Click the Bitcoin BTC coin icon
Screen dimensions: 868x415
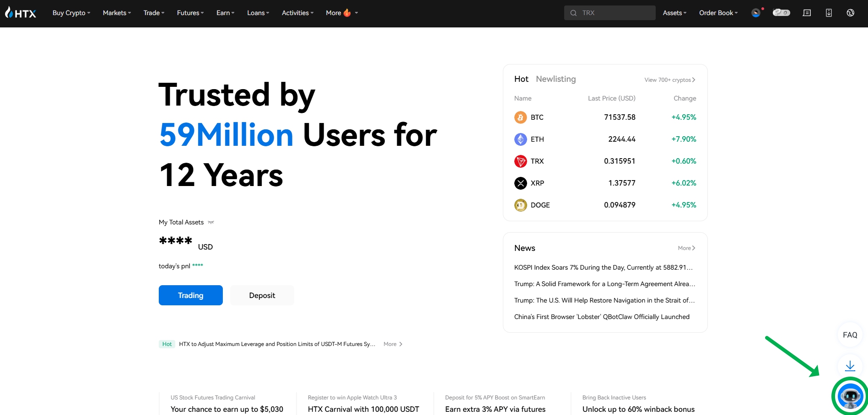coord(520,117)
